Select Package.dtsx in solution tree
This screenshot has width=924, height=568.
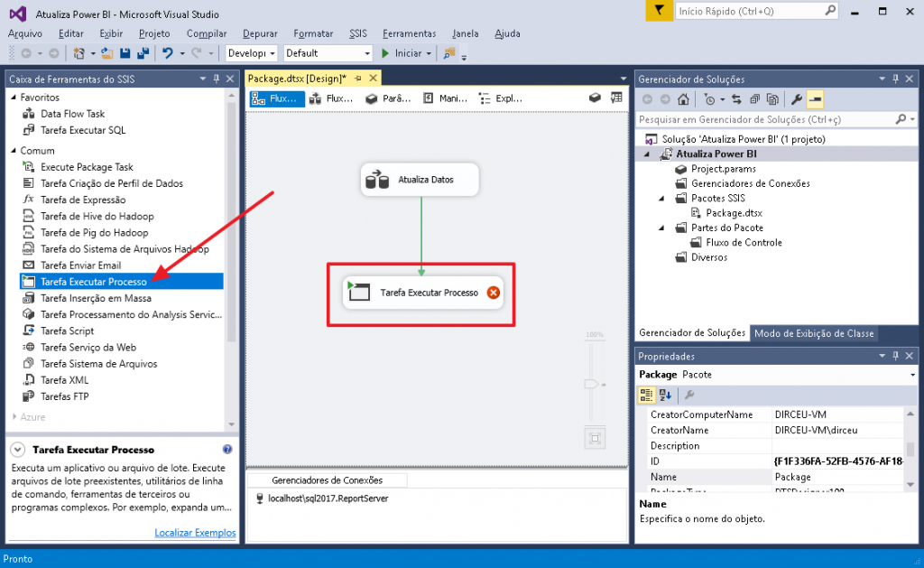click(x=734, y=213)
